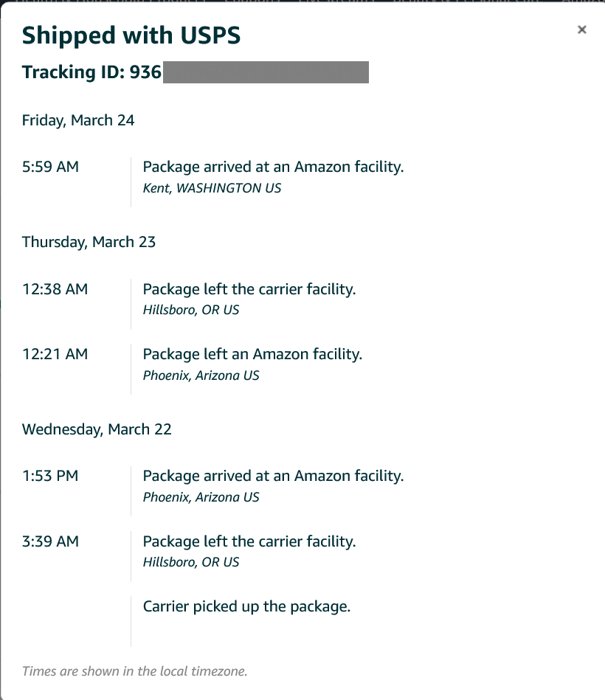Click the "Shipped with USPS" heading
The image size is (605, 700).
[131, 35]
